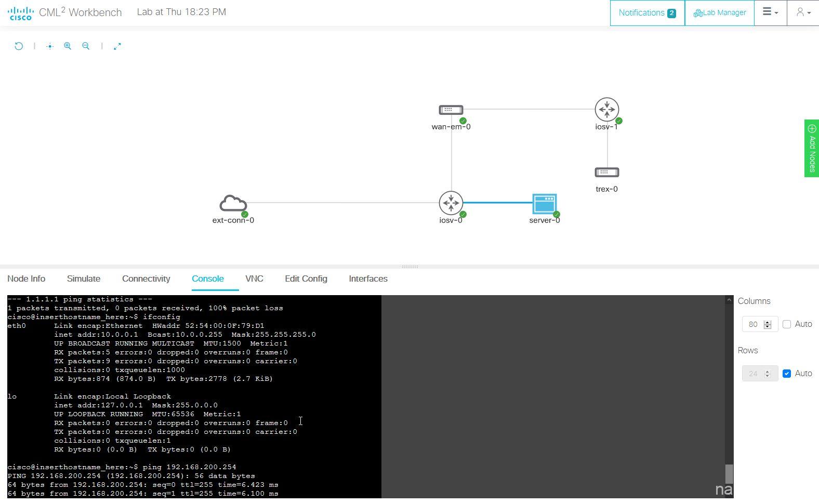
Task: Go to Lab Manager
Action: click(x=720, y=12)
